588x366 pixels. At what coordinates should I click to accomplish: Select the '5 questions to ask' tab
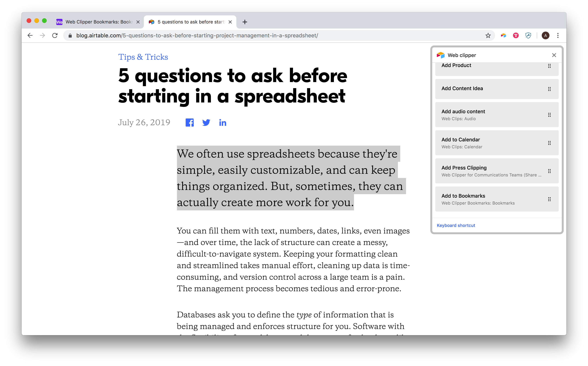point(190,22)
